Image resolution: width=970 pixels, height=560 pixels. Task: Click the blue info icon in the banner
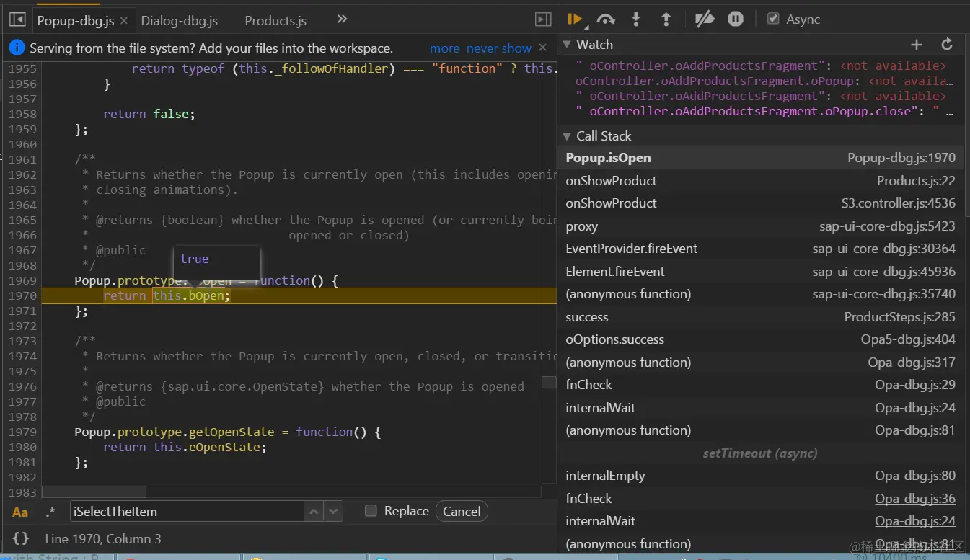click(x=17, y=48)
